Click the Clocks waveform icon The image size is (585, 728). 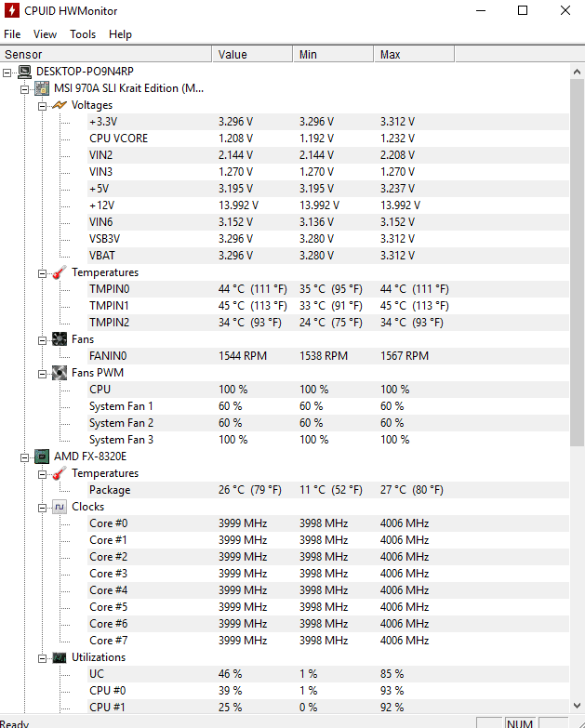[x=59, y=507]
